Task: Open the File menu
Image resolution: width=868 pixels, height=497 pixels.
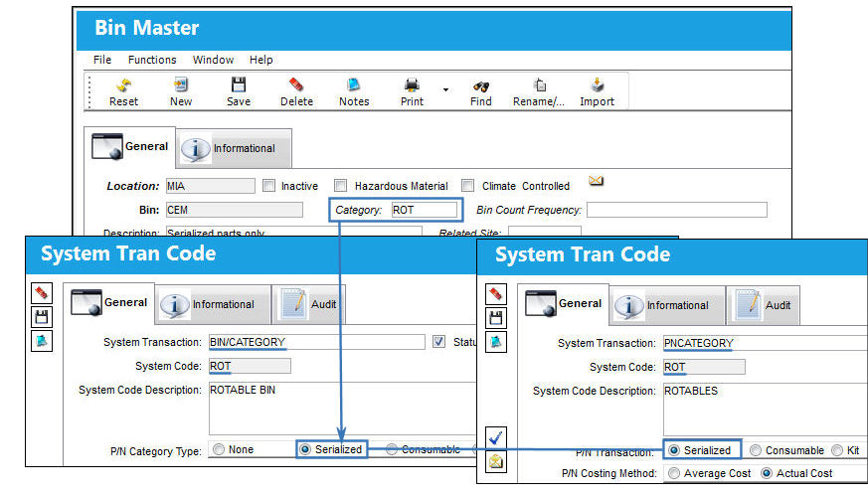Action: click(x=102, y=60)
